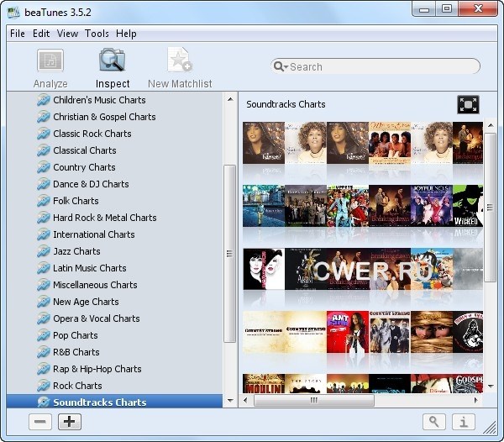Open the Inspect tool

pos(112,62)
